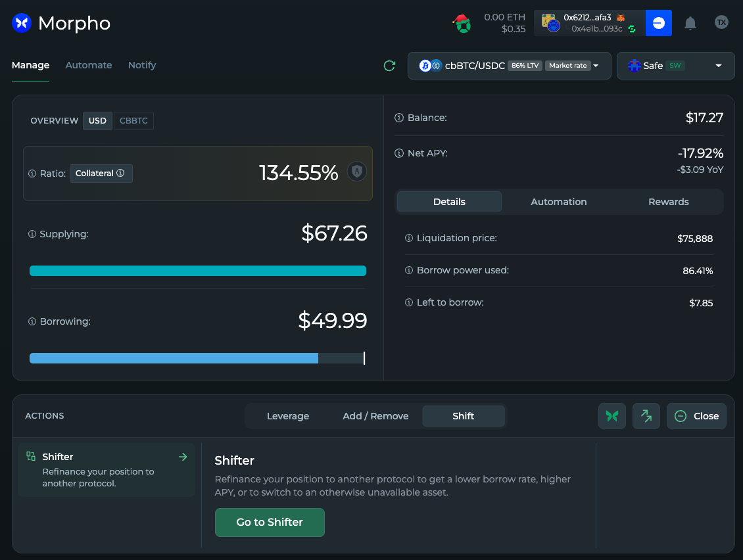
Task: Select the Leverage action tab
Action: pos(288,416)
